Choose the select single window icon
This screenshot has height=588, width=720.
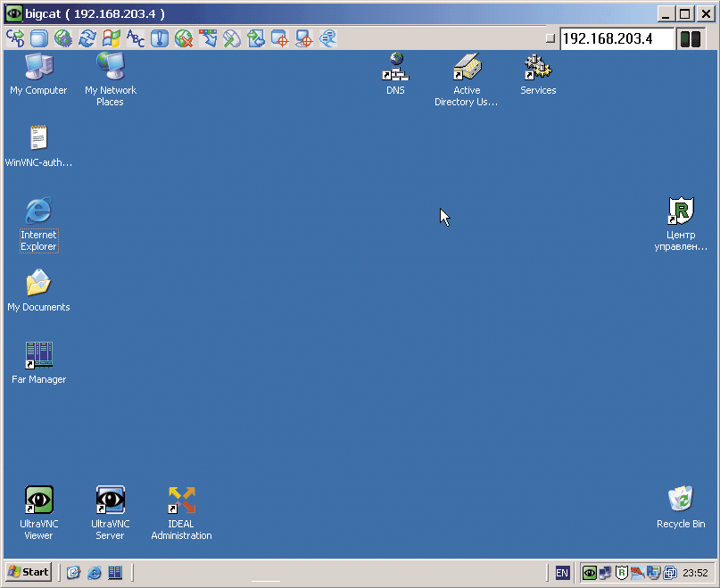[279, 38]
